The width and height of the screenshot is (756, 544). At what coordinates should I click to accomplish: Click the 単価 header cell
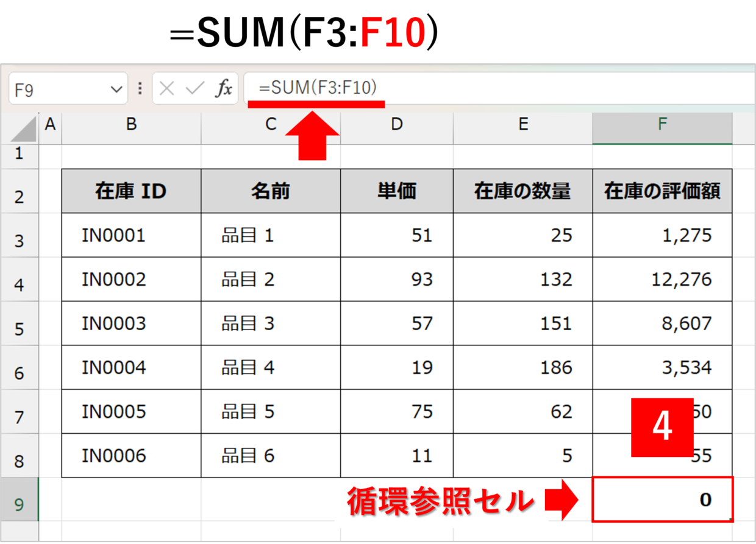click(397, 191)
